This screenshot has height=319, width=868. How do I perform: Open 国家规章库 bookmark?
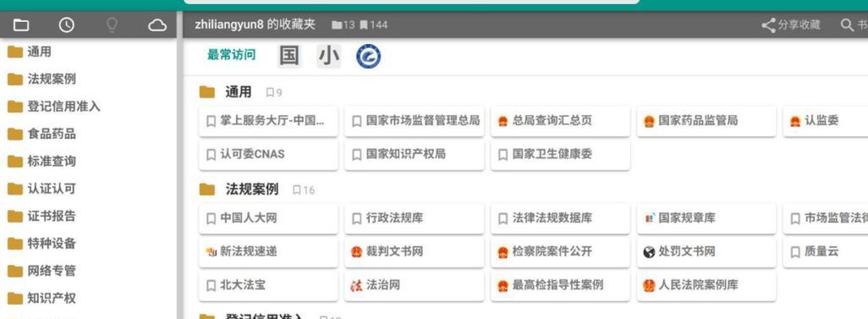click(x=706, y=218)
